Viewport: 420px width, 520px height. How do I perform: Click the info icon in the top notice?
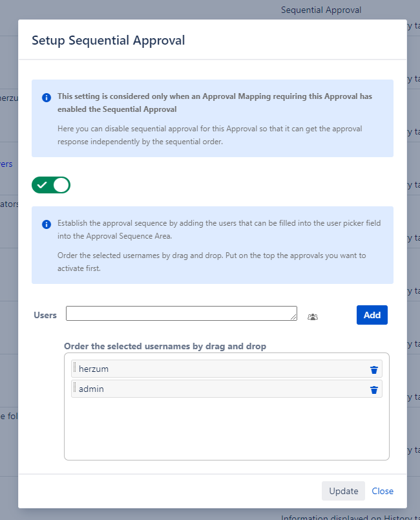pos(47,98)
